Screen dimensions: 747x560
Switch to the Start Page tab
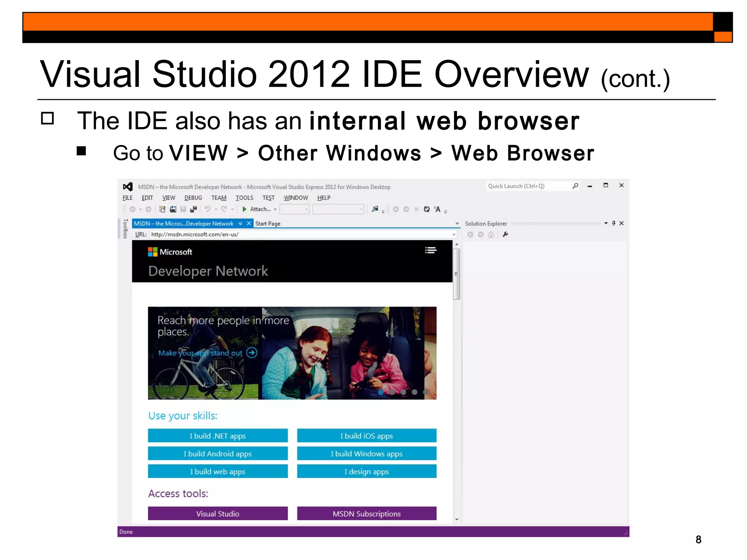click(x=268, y=223)
